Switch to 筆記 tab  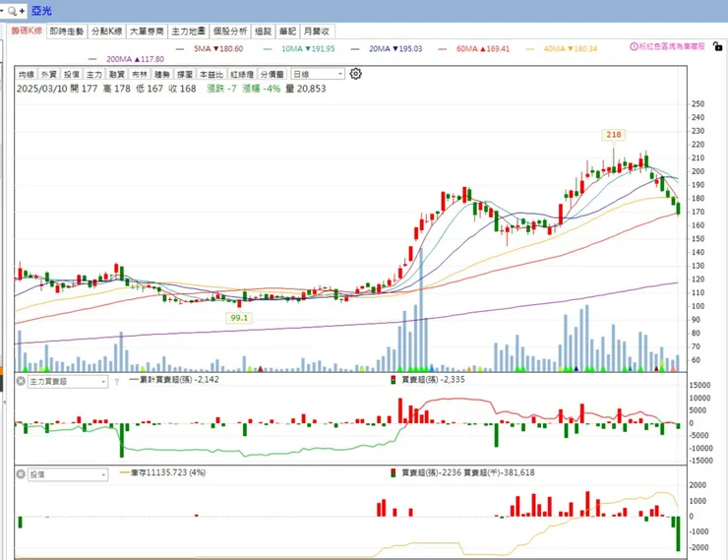pyautogui.click(x=288, y=31)
